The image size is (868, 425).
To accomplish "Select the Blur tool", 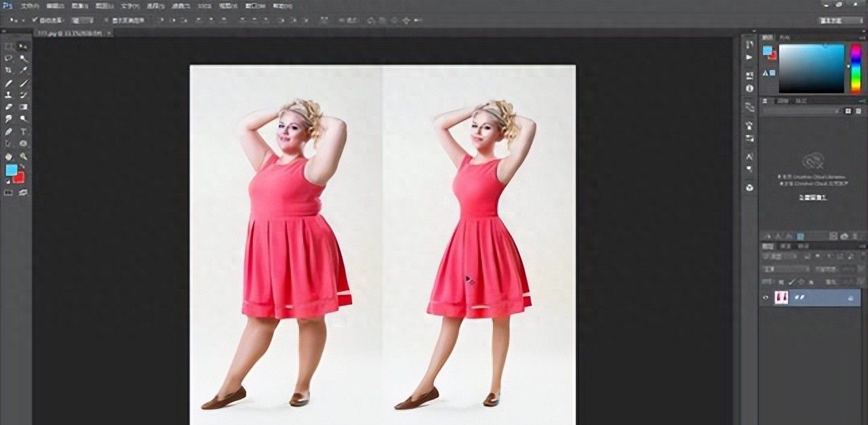I will tap(8, 119).
